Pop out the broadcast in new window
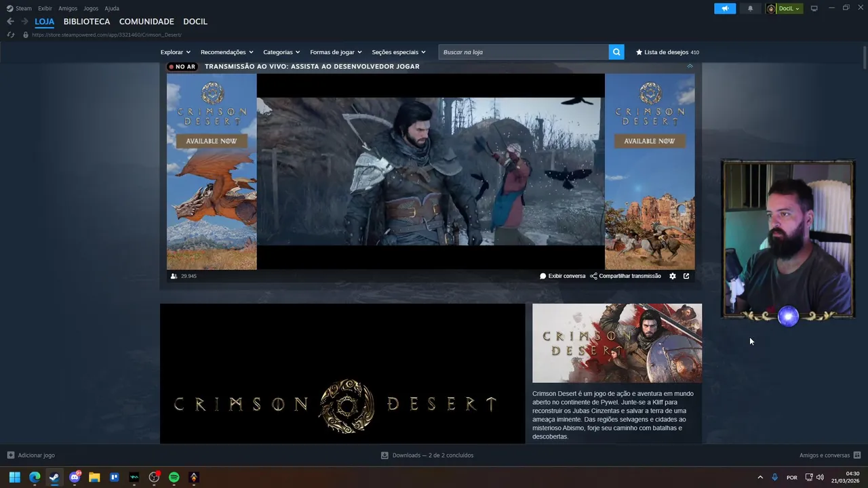This screenshot has width=868, height=488. tap(686, 277)
